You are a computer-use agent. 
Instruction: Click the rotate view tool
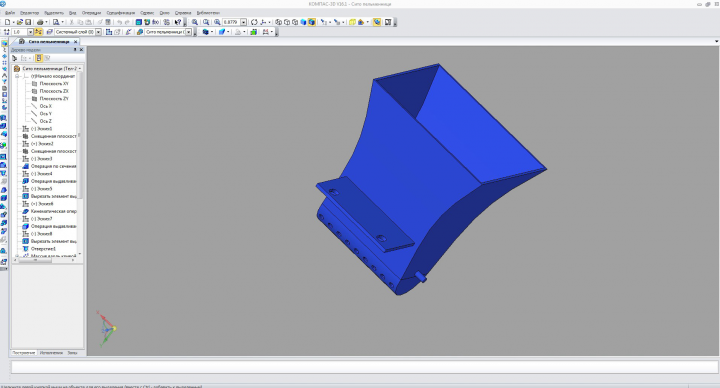[x=254, y=22]
